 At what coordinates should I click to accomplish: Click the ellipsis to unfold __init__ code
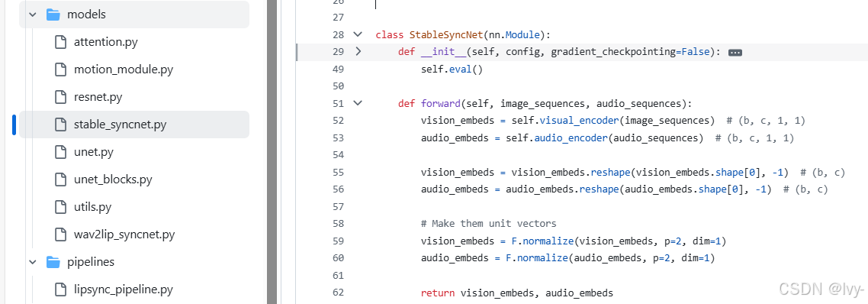[x=735, y=52]
